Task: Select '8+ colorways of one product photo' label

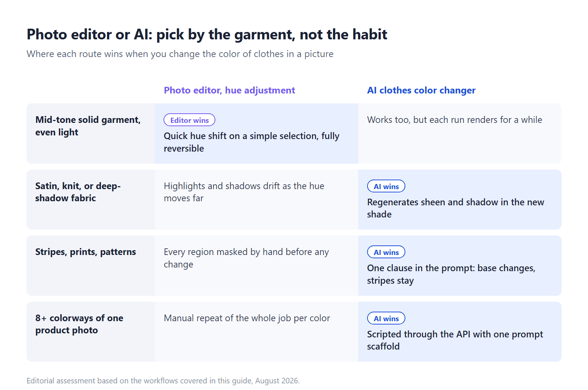Action: 79,324
